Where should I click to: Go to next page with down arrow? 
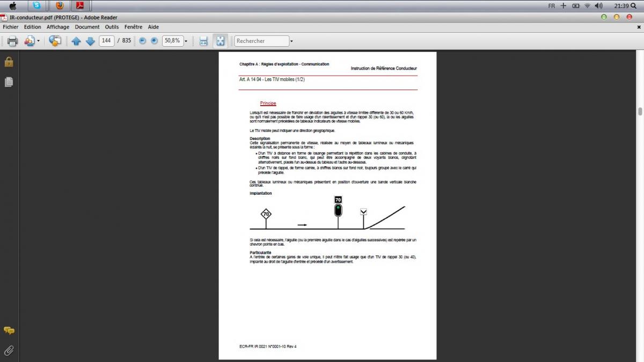[90, 41]
